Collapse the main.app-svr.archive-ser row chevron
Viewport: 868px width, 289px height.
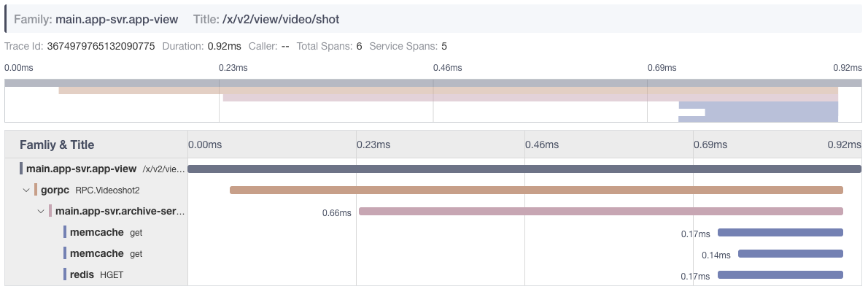40,212
